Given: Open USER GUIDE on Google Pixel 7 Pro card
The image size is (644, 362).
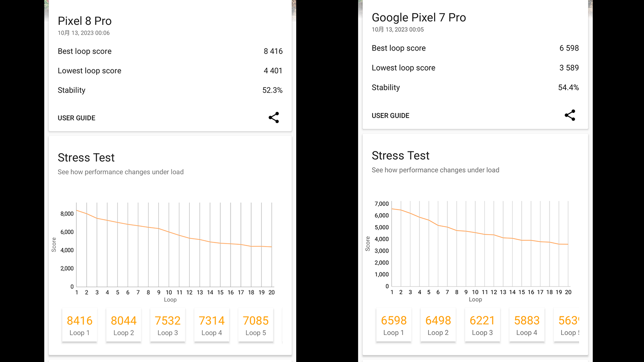Looking at the screenshot, I should [390, 116].
